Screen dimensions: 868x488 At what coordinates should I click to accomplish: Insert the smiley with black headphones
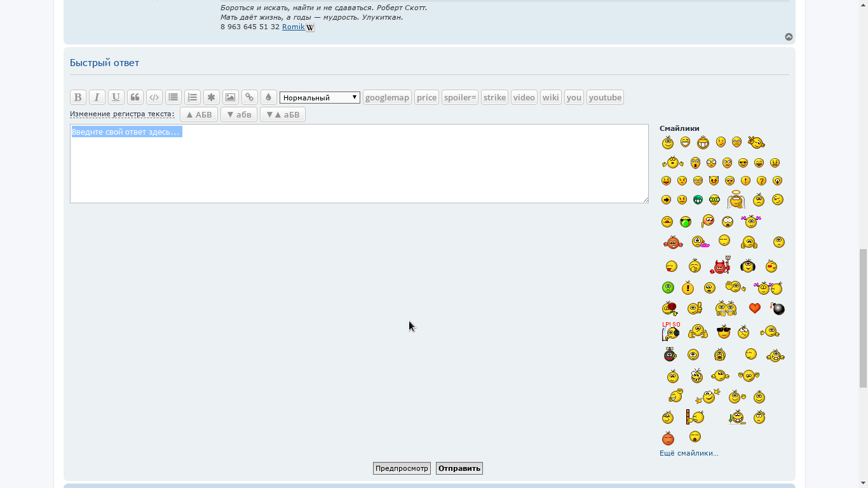(x=747, y=266)
